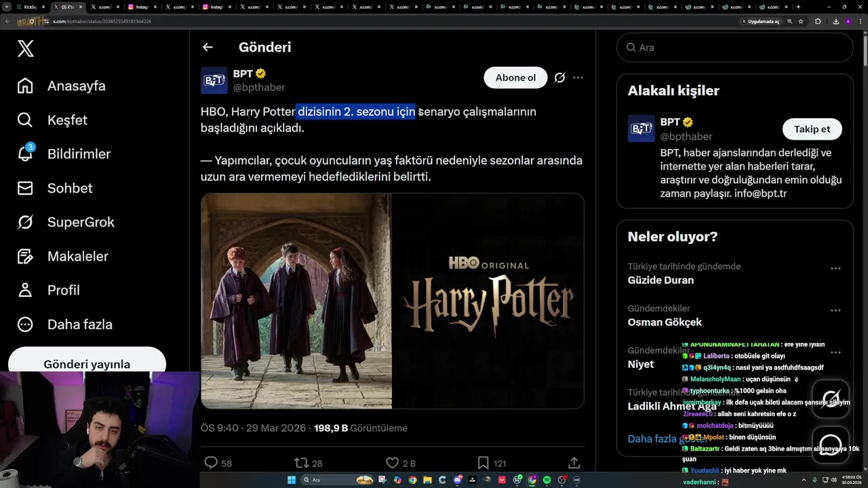Open Profil page

coord(48,290)
